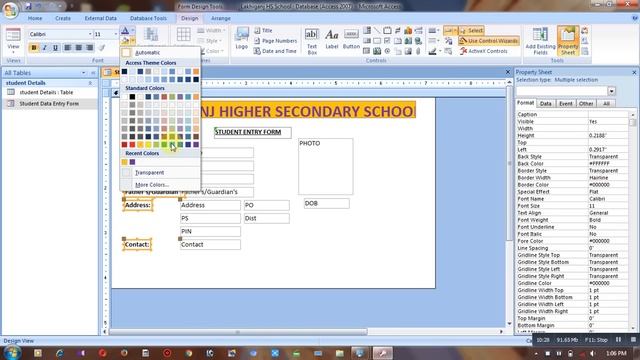Open the All Tables pane dropdown
This screenshot has height=360, width=640.
click(84, 73)
